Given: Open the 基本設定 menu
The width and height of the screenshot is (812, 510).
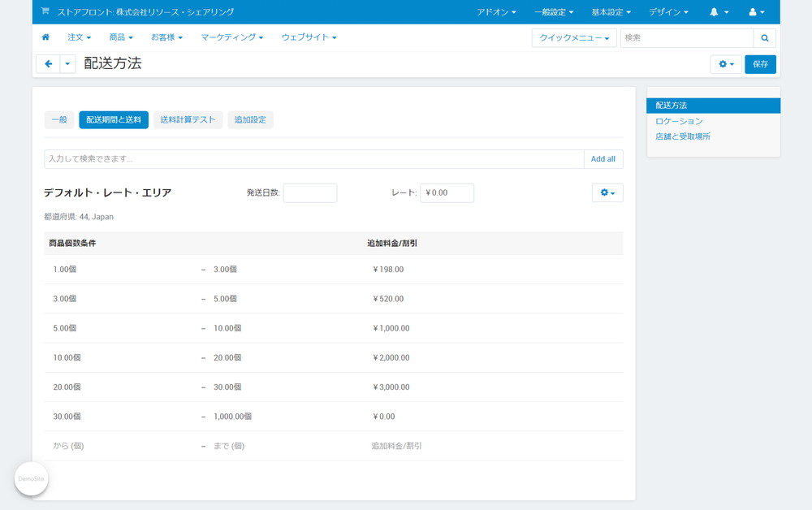Looking at the screenshot, I should coord(611,12).
